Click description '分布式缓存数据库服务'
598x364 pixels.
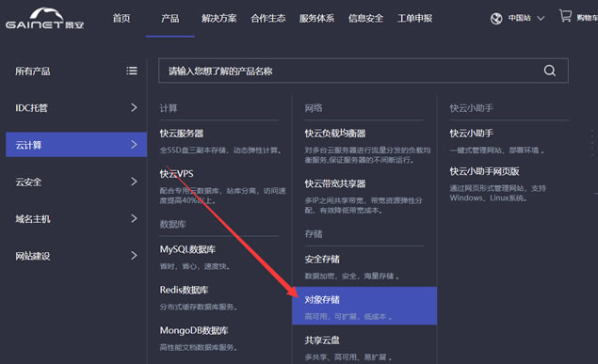pyautogui.click(x=199, y=307)
